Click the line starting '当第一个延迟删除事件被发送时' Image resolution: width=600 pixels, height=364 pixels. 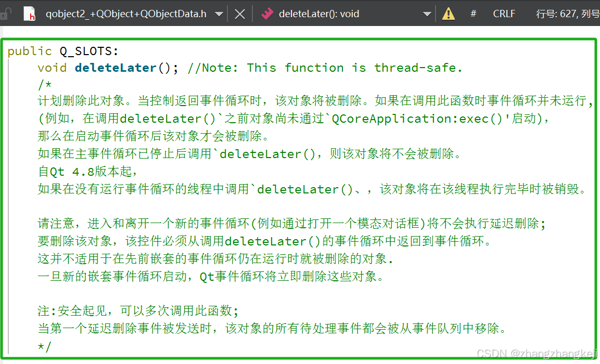(272, 328)
